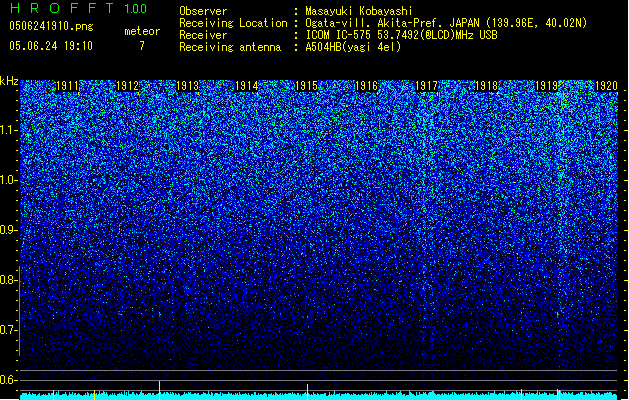Screen dimensions: 629x400
Task: Click the meteor count label
Action: 142,31
